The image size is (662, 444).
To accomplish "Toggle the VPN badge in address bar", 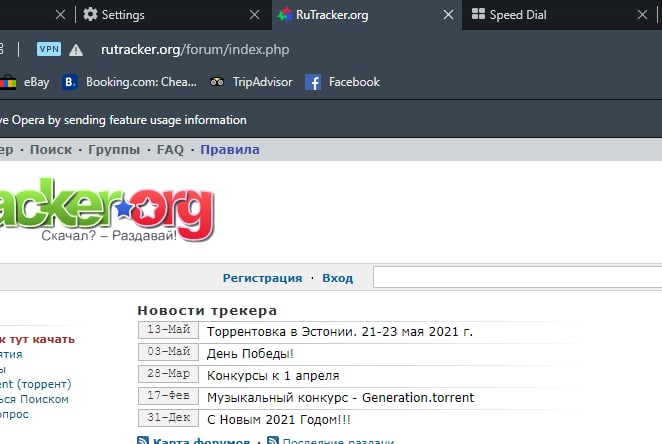I will (x=49, y=49).
